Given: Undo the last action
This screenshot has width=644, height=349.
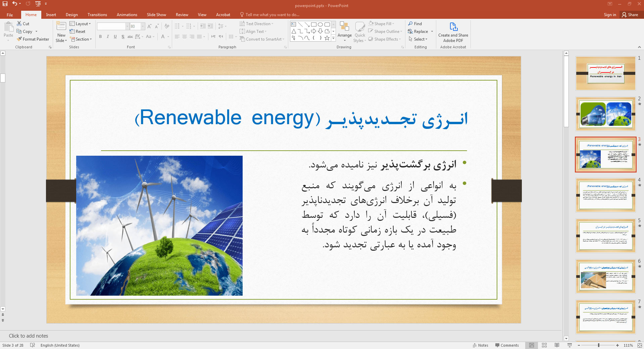Looking at the screenshot, I should [15, 4].
